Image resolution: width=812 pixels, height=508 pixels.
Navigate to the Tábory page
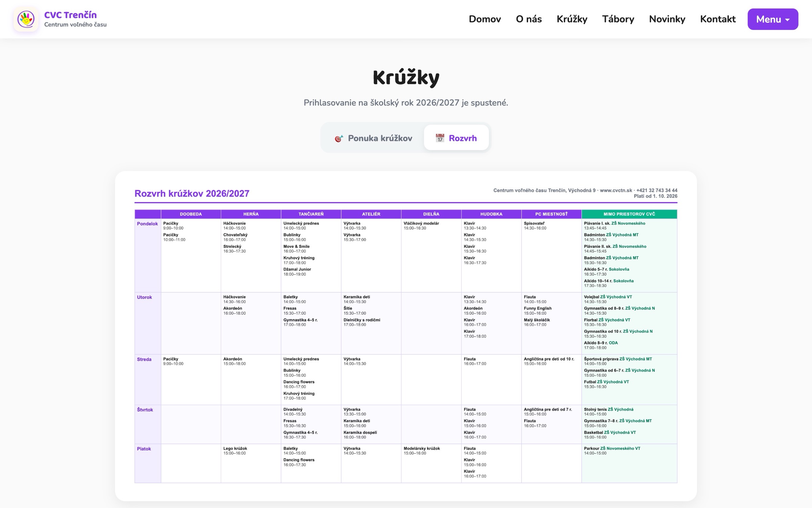pyautogui.click(x=618, y=19)
